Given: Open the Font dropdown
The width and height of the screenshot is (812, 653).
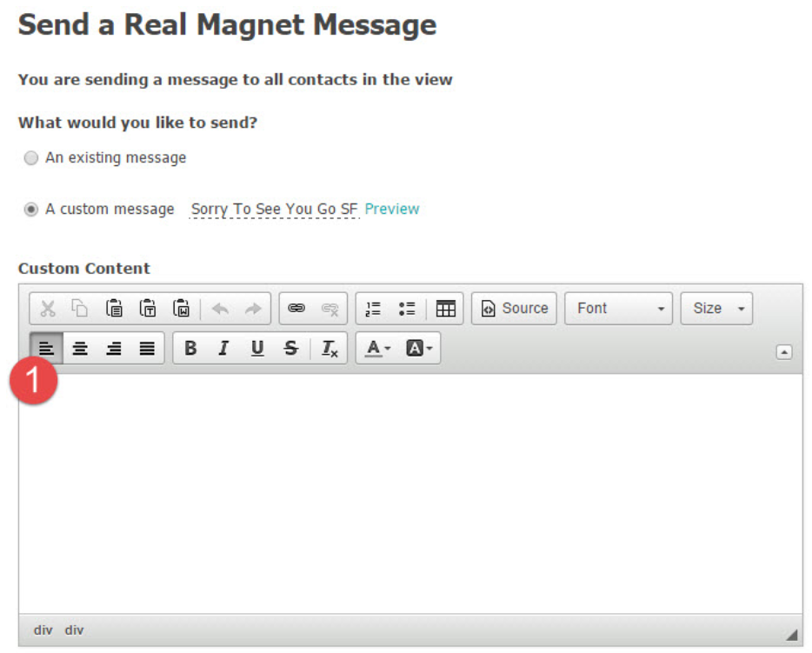Looking at the screenshot, I should [618, 309].
